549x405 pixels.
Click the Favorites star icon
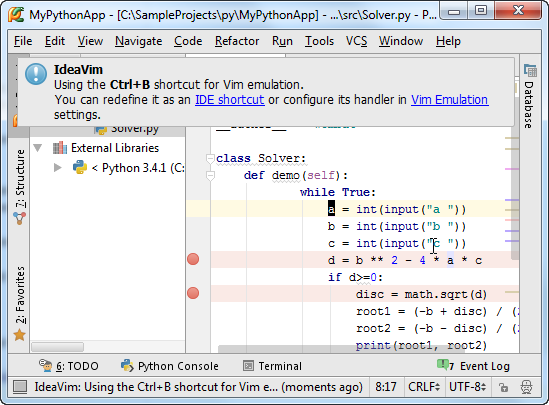tap(20, 335)
